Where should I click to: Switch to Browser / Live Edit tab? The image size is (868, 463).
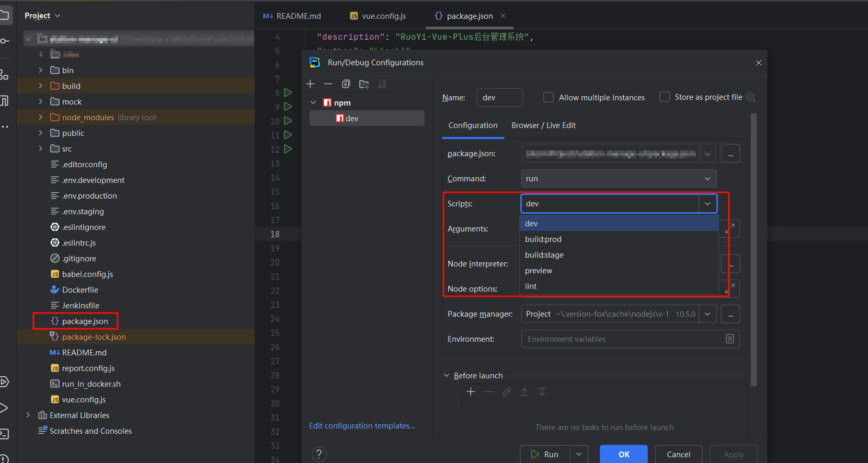[543, 125]
